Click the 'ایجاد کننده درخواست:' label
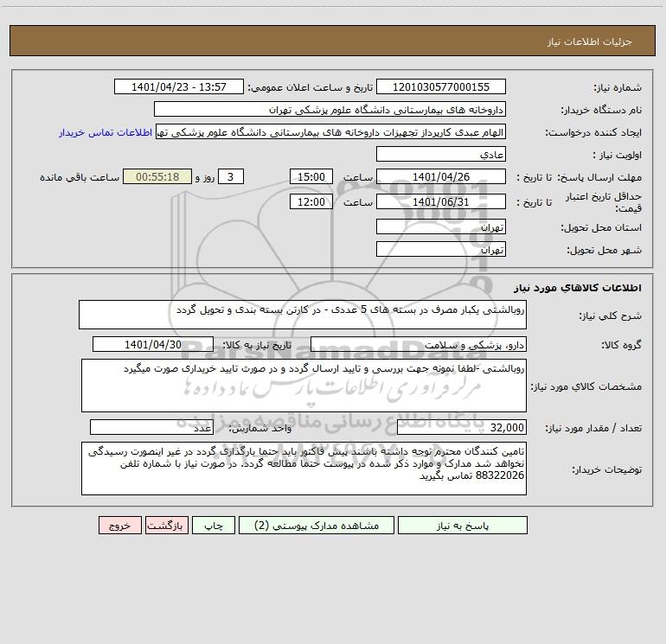This screenshot has height=644, width=666. [x=593, y=133]
